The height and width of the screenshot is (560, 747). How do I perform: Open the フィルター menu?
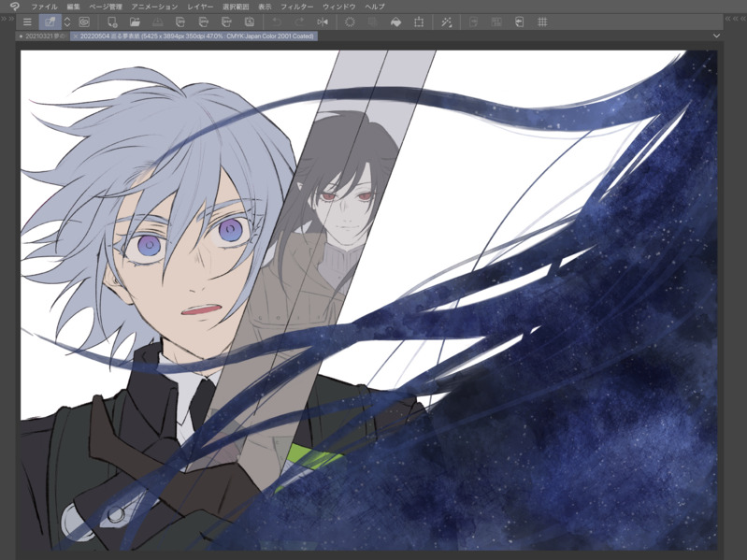296,7
